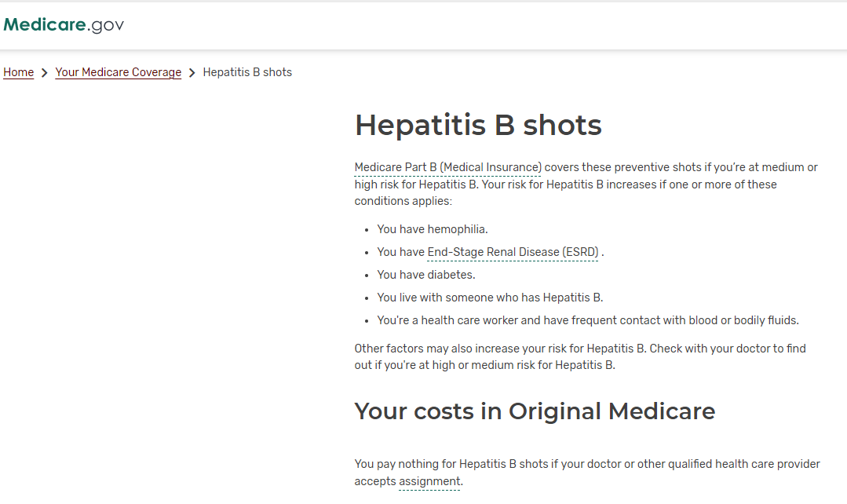Select the paragraph starting 'You pay nothing'

586,472
